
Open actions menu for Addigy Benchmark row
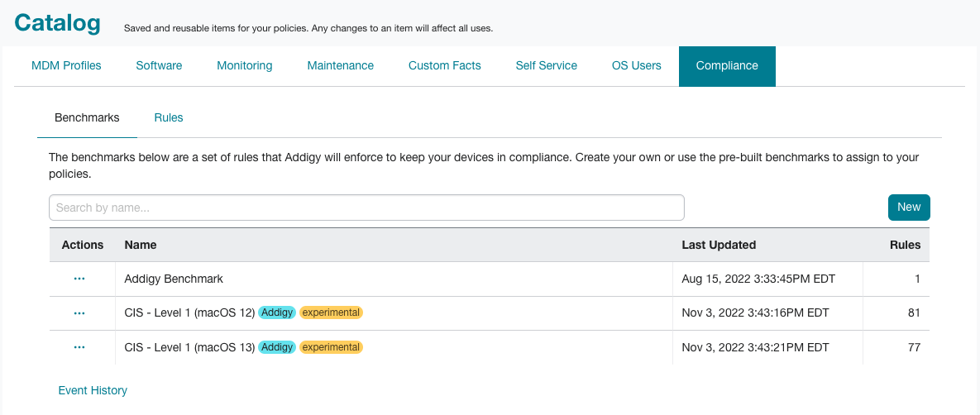point(79,279)
